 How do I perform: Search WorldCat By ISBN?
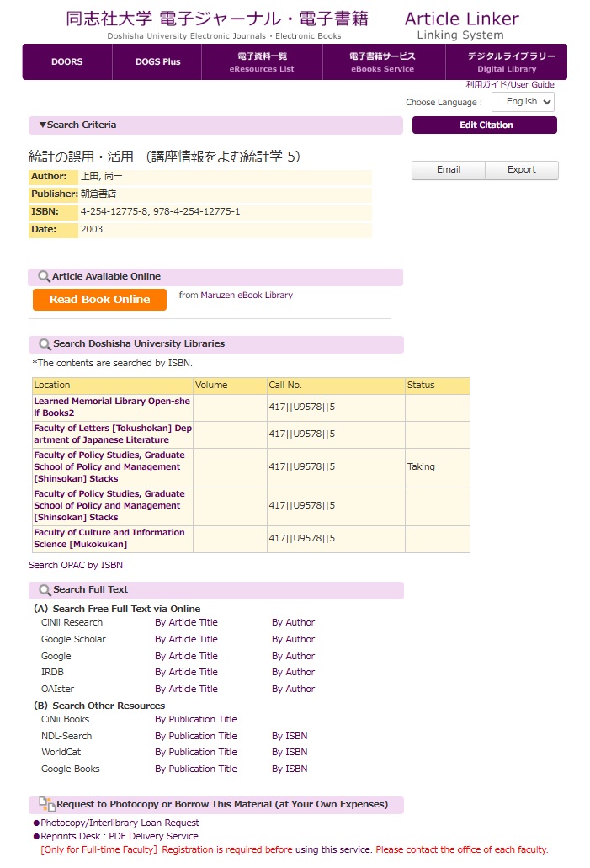tap(289, 752)
